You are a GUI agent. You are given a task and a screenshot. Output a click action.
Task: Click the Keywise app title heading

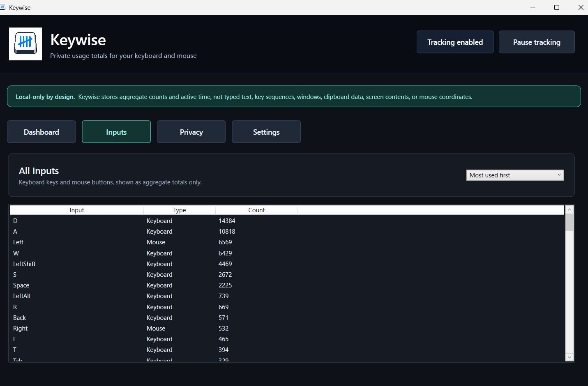tap(78, 40)
